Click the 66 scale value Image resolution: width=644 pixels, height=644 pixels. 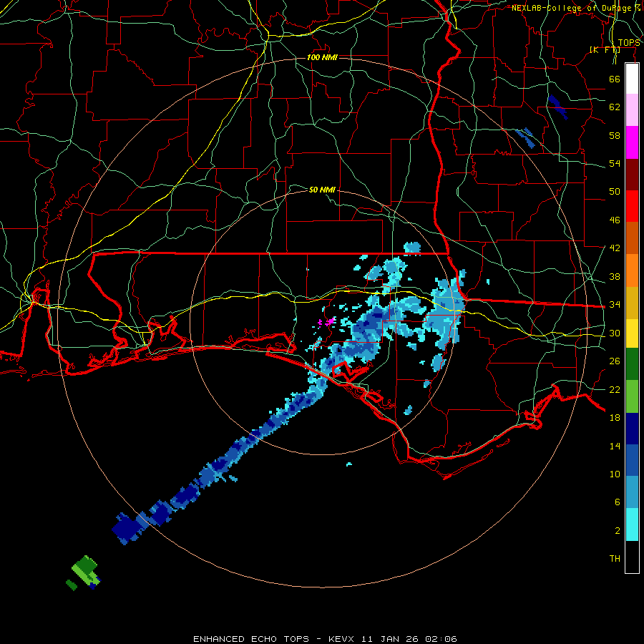point(615,79)
